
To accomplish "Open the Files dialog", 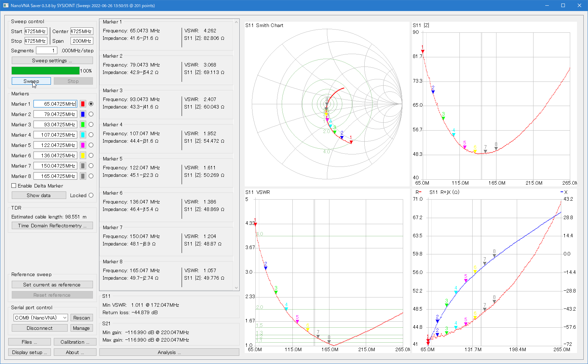I will coord(30,342).
